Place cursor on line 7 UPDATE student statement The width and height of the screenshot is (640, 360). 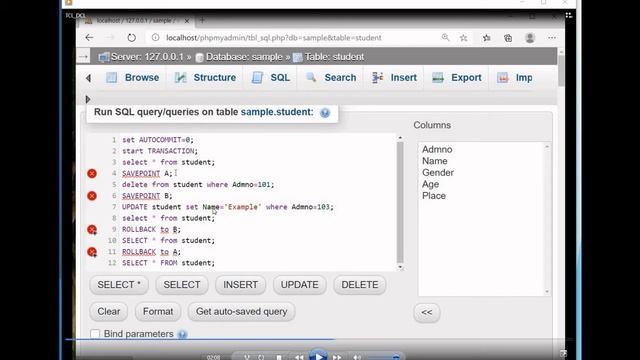228,207
